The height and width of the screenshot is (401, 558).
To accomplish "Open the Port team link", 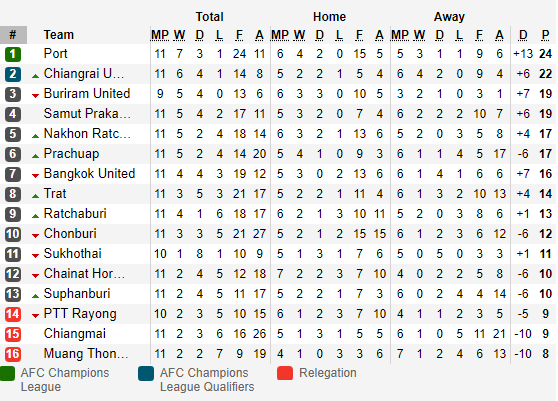I will 56,53.
